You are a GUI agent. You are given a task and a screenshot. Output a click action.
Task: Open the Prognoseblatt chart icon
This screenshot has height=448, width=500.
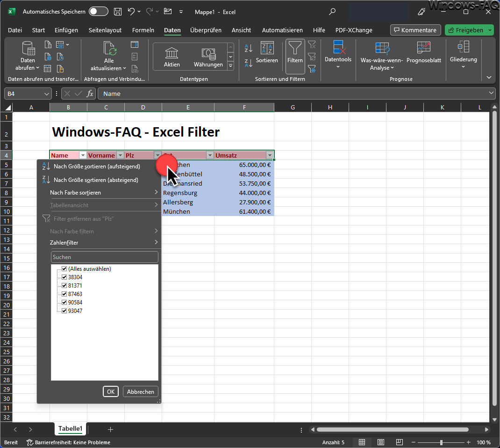click(424, 48)
